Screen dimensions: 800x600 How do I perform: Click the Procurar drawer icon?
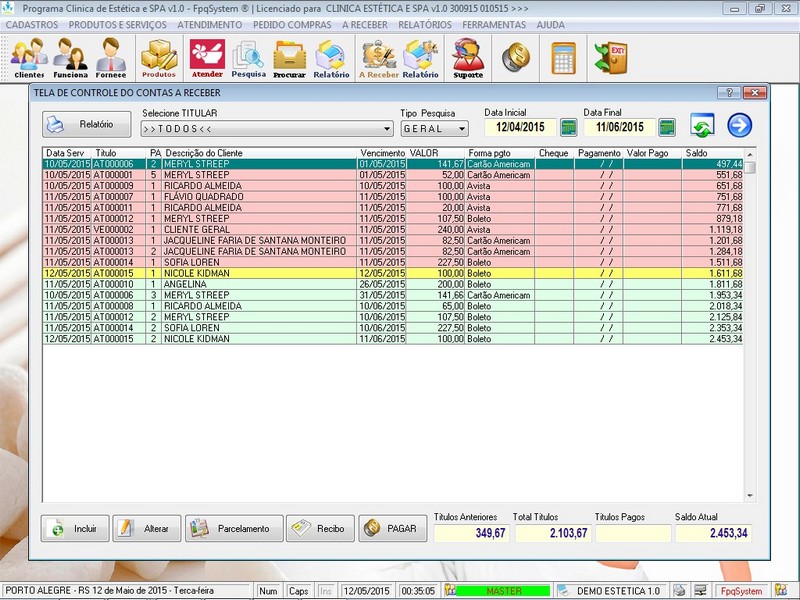tap(289, 58)
